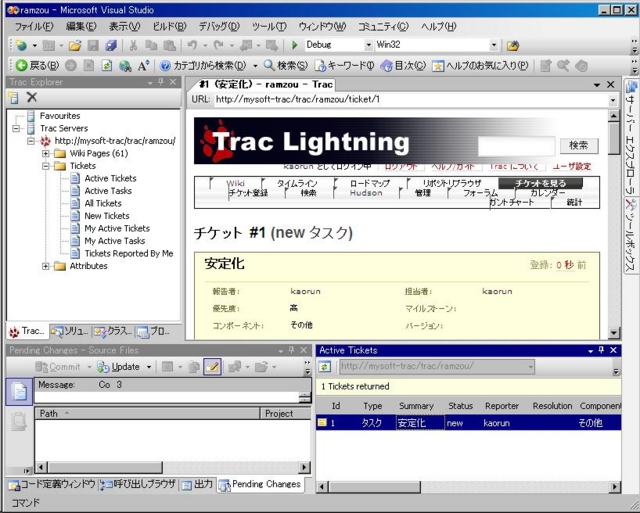Click the Summary column header in Active Tickets
Viewport: 640px width, 513px height.
pos(416,406)
